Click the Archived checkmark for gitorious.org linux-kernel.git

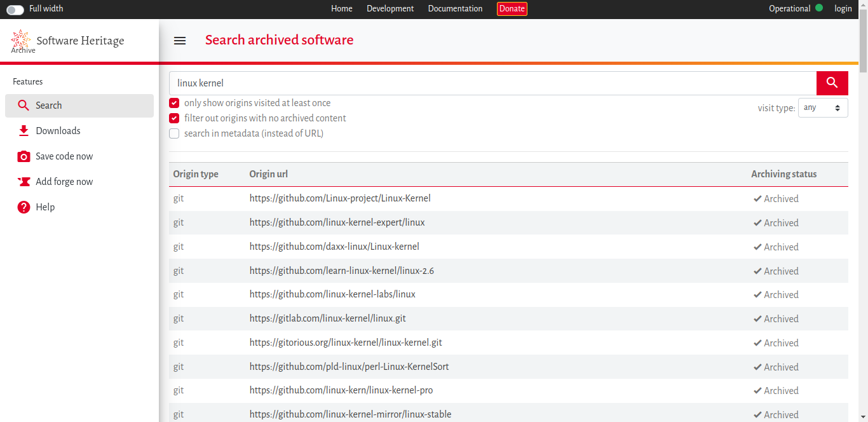757,343
